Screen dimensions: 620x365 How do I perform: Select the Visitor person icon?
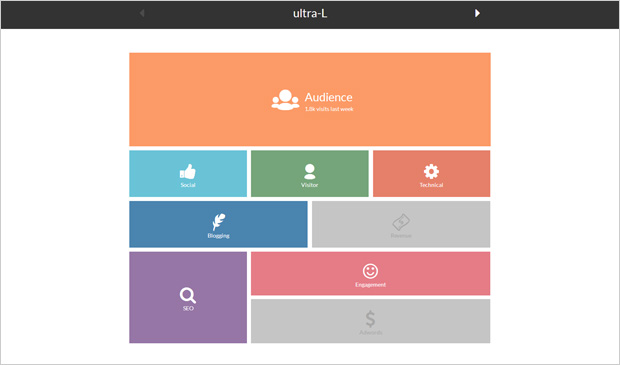point(310,172)
